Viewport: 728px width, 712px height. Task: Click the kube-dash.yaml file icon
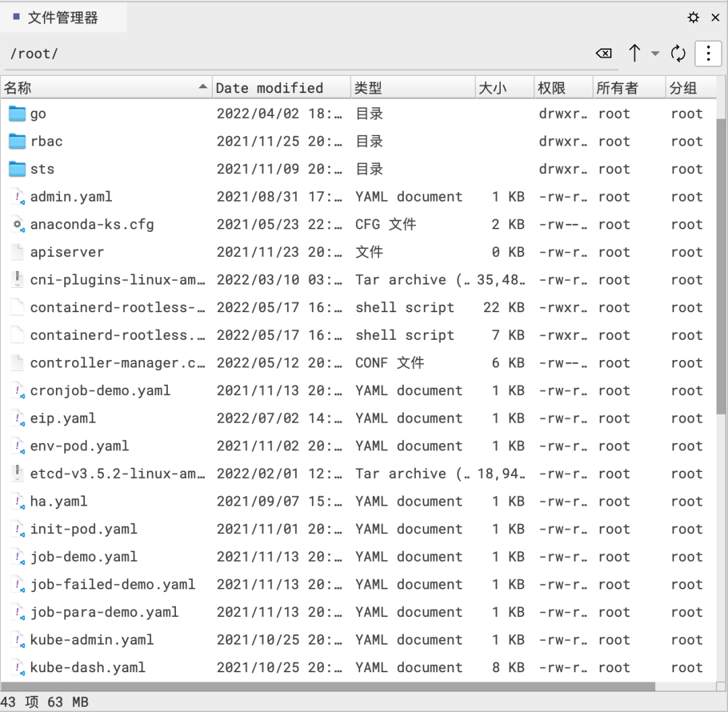point(18,667)
